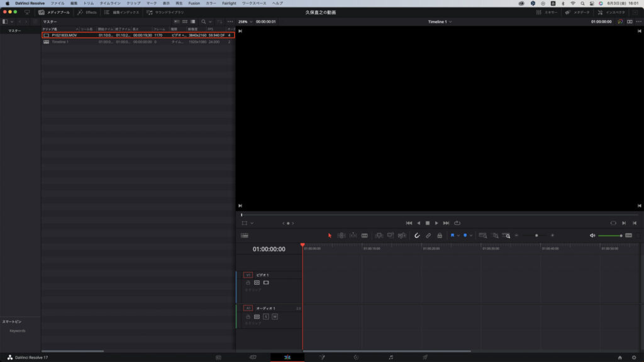Screen dimensions: 644x362
Task: Select the Trim Edit Mode tool
Action: pyautogui.click(x=341, y=236)
